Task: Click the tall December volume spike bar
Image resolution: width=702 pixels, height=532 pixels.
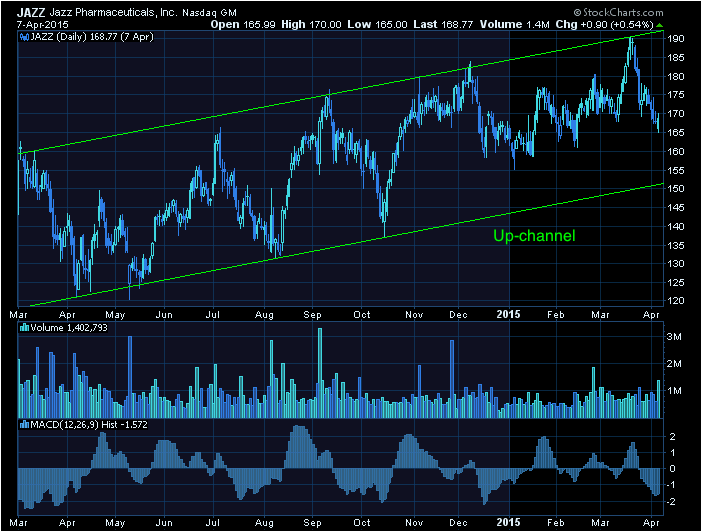Action: click(452, 379)
